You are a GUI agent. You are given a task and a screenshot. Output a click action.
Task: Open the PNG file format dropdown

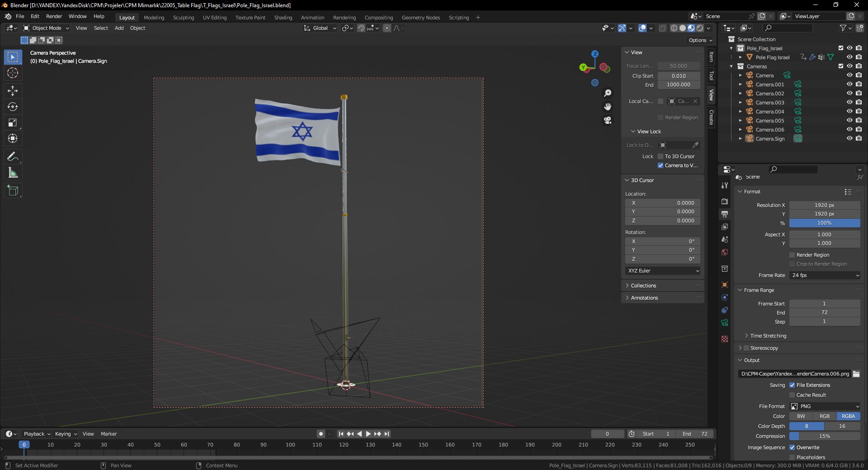click(825, 406)
